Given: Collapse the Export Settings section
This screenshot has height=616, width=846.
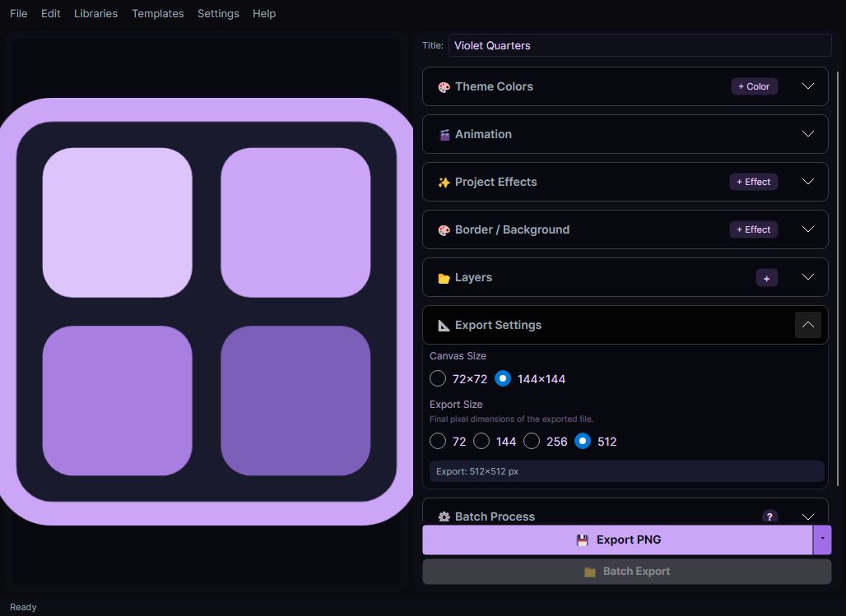Looking at the screenshot, I should tap(807, 325).
